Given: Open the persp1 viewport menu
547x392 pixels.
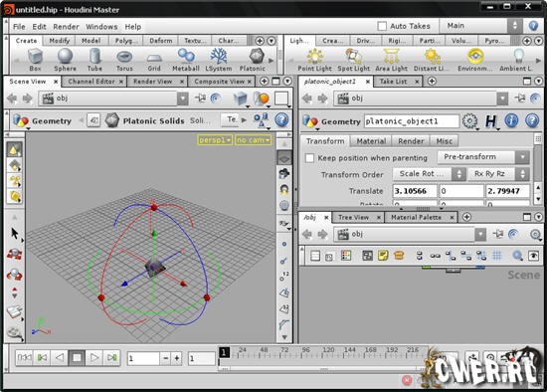Looking at the screenshot, I should click(x=215, y=140).
